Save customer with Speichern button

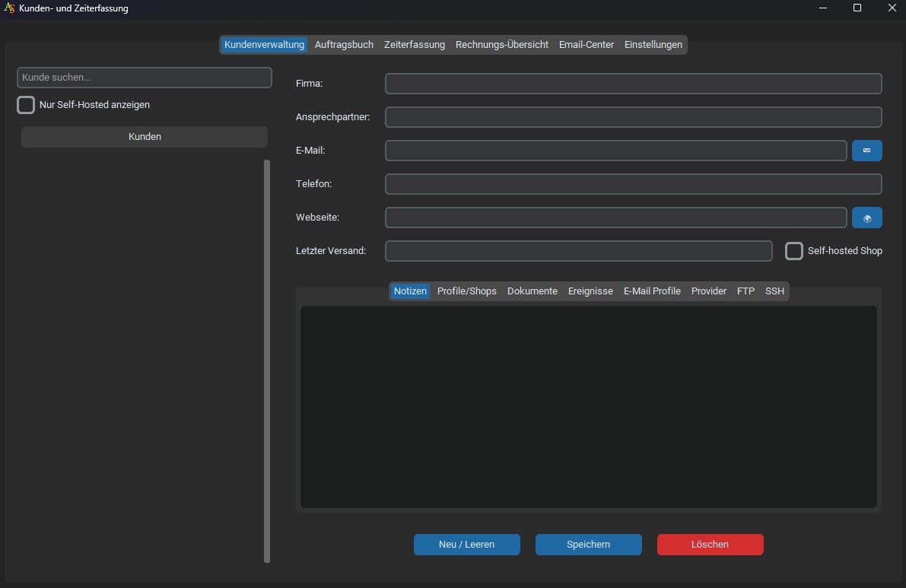(x=588, y=545)
